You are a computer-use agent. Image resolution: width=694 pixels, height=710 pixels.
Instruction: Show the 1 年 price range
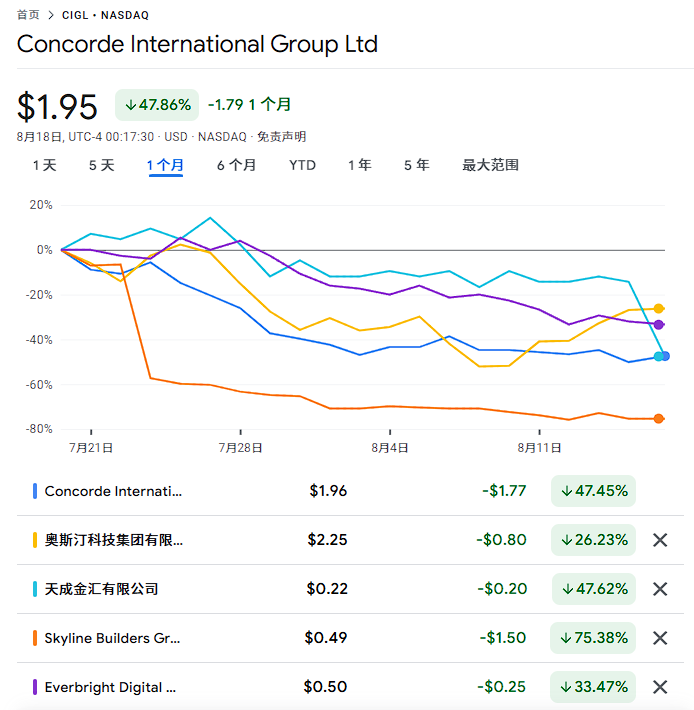(360, 165)
